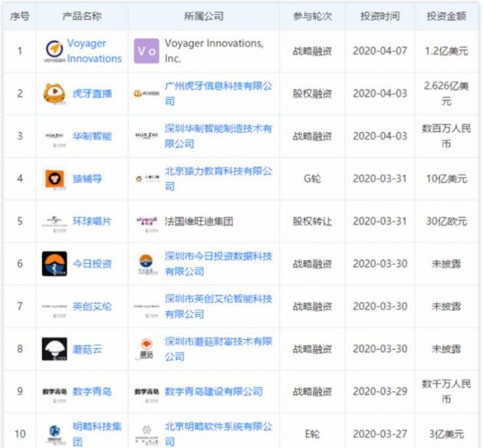This screenshot has width=483, height=448.
Task: Open 北京明略软件系统有限公司 link
Action: click(x=219, y=434)
